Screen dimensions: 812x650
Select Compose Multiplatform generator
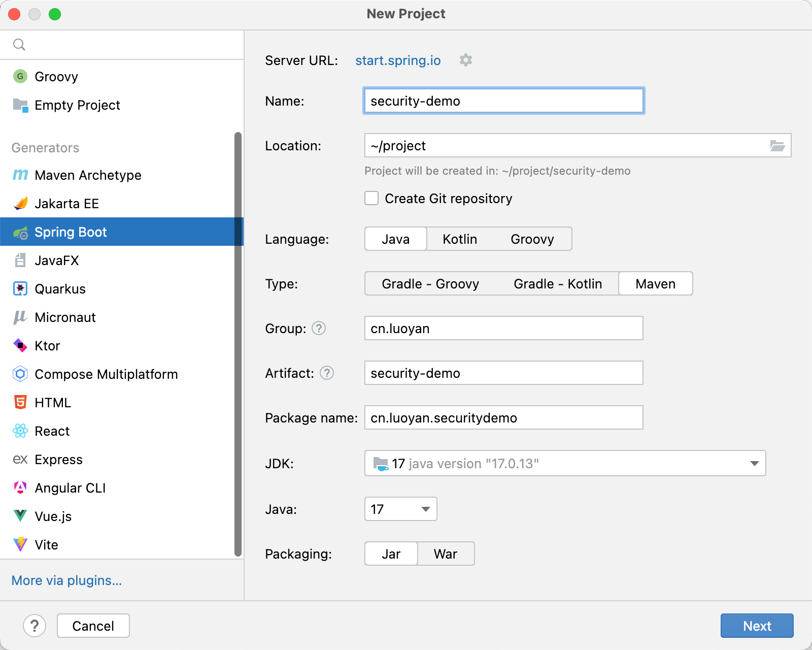[122, 374]
